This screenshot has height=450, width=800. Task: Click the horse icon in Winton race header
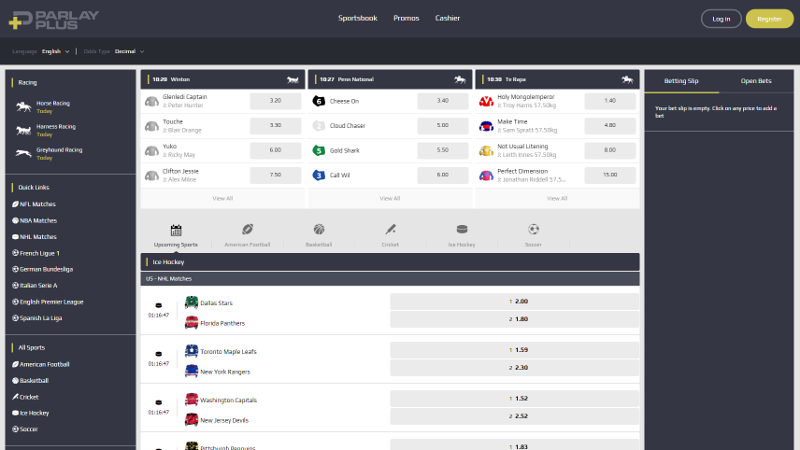292,80
